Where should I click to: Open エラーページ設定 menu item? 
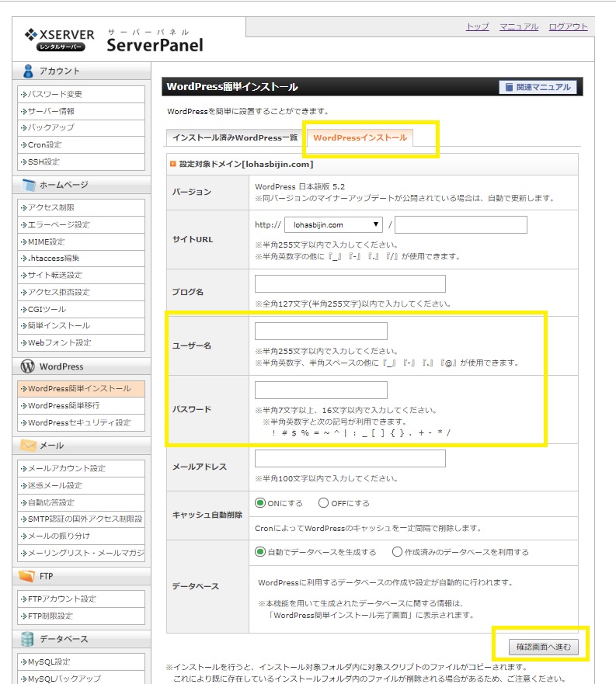pyautogui.click(x=82, y=224)
